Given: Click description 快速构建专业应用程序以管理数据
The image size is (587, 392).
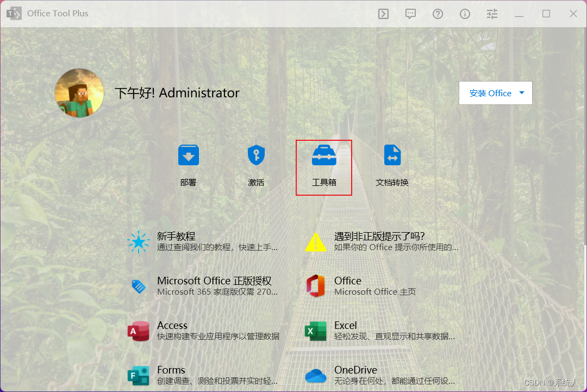Looking at the screenshot, I should 218,337.
